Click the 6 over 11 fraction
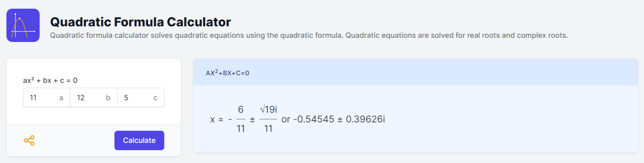 241,119
